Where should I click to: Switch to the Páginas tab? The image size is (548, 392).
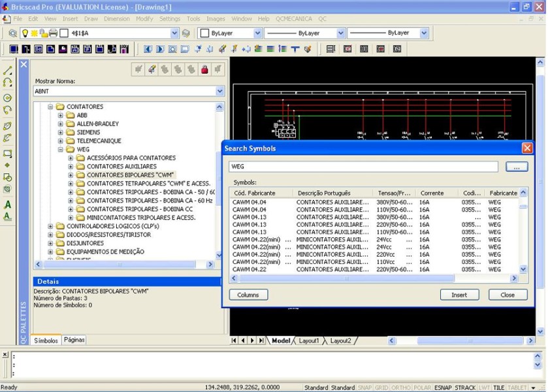pos(74,340)
